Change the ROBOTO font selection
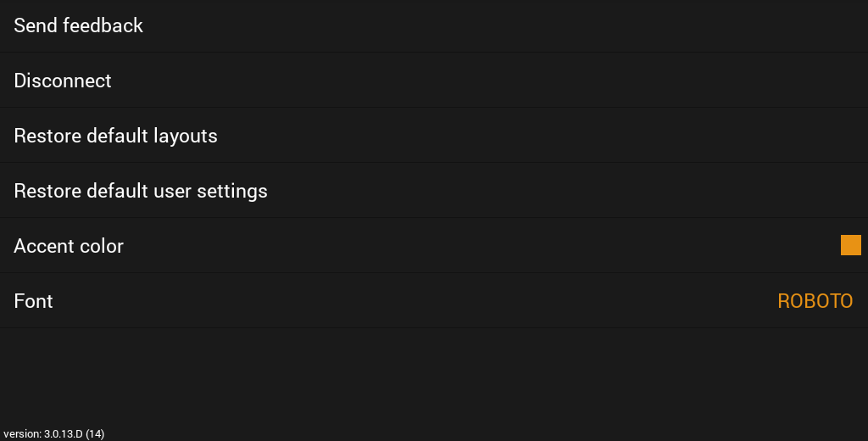The width and height of the screenshot is (868, 441). [815, 301]
